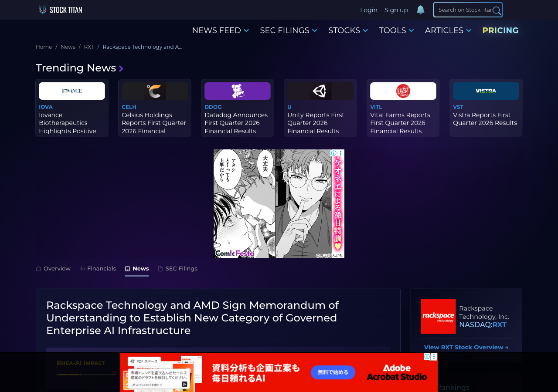The height and width of the screenshot is (392, 558).
Task: Open the Comic Festa manga ad
Action: click(279, 204)
